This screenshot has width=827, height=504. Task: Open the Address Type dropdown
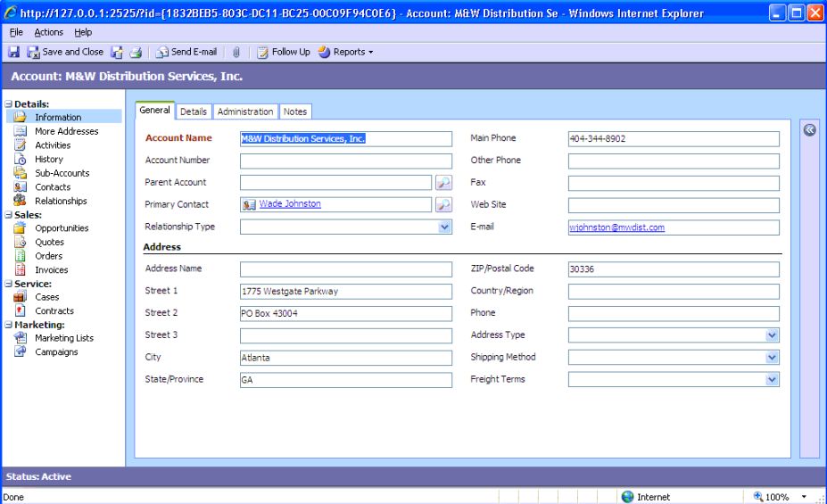pyautogui.click(x=772, y=335)
